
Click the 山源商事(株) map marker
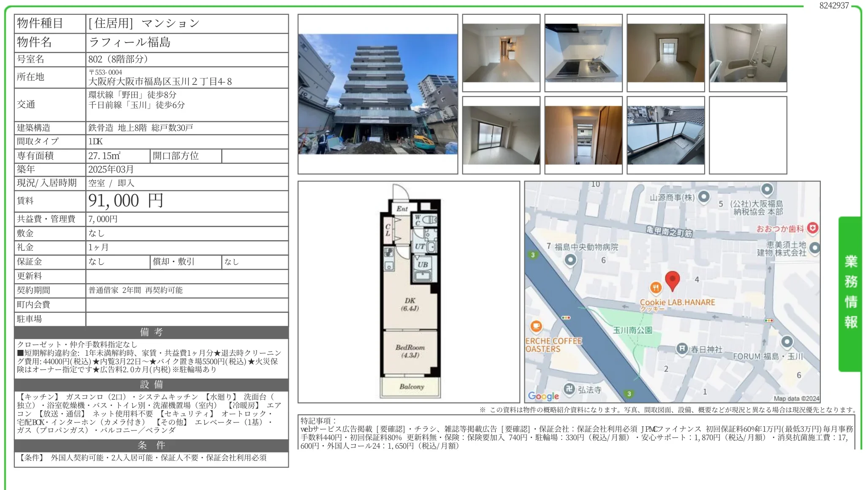703,197
